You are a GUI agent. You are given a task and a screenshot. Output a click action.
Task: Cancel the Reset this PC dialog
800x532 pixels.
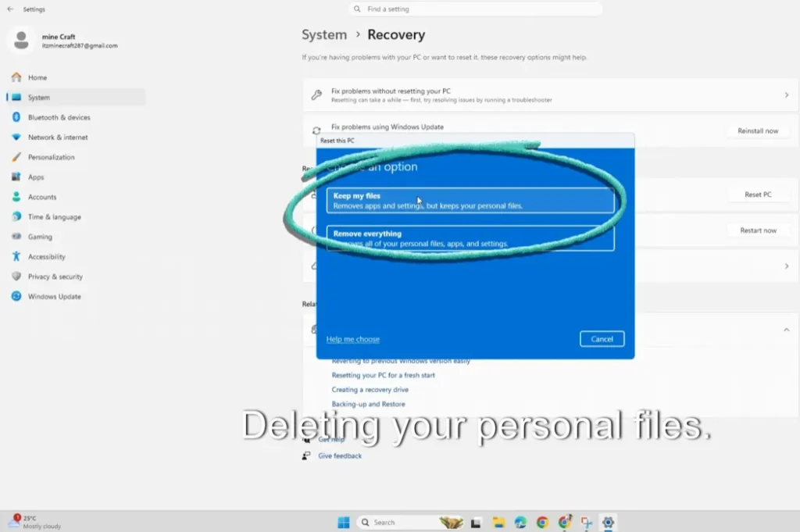(602, 339)
